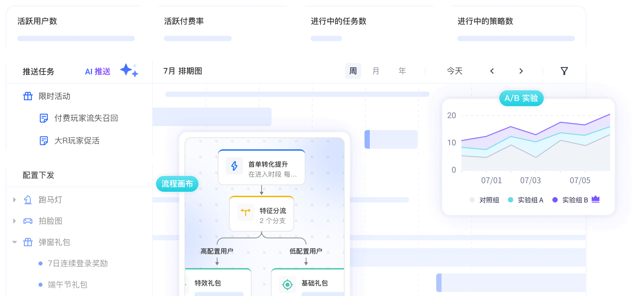Click the AI 推送 link
The width and height of the screenshot is (644, 296).
click(98, 72)
